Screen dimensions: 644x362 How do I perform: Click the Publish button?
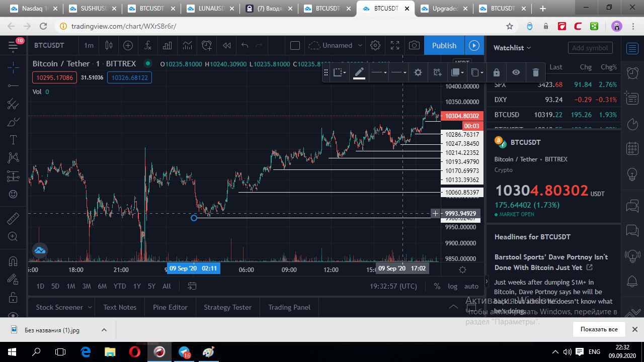pos(444,46)
